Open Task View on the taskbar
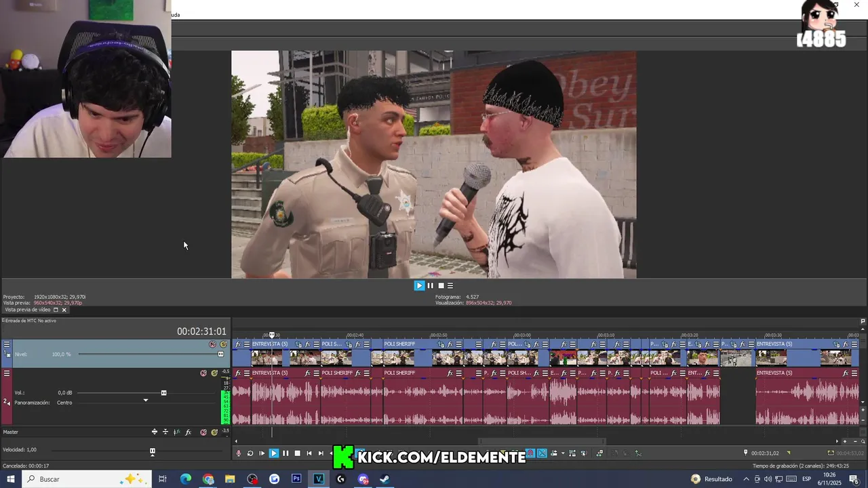The height and width of the screenshot is (488, 868). click(163, 479)
